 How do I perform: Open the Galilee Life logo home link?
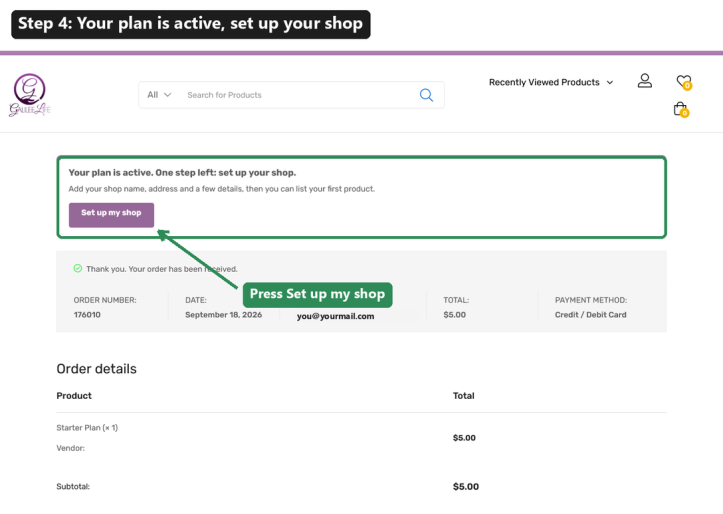(30, 95)
